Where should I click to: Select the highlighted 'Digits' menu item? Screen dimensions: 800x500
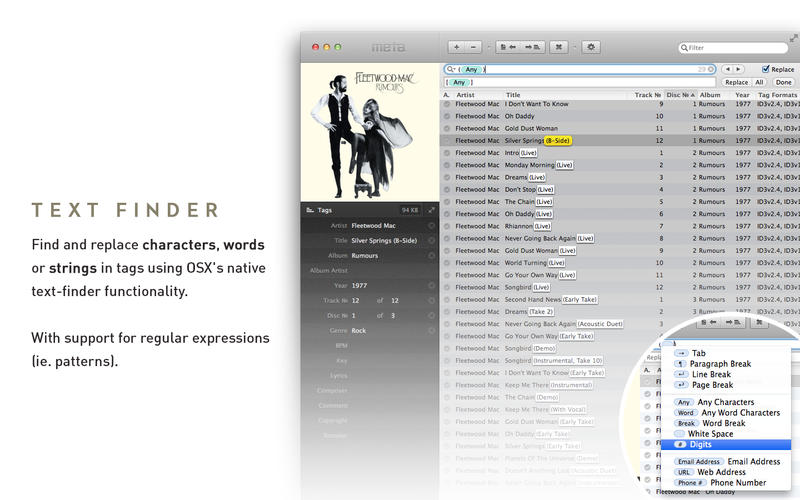coord(726,444)
